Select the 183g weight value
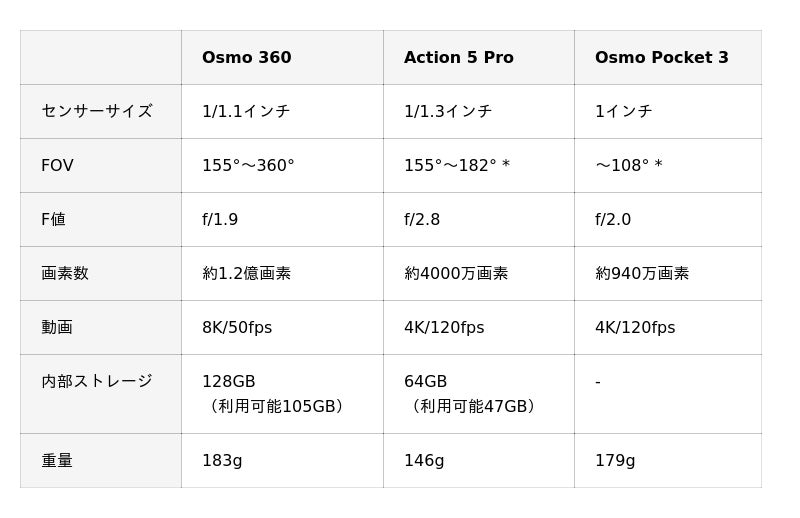800x518 pixels. 222,461
